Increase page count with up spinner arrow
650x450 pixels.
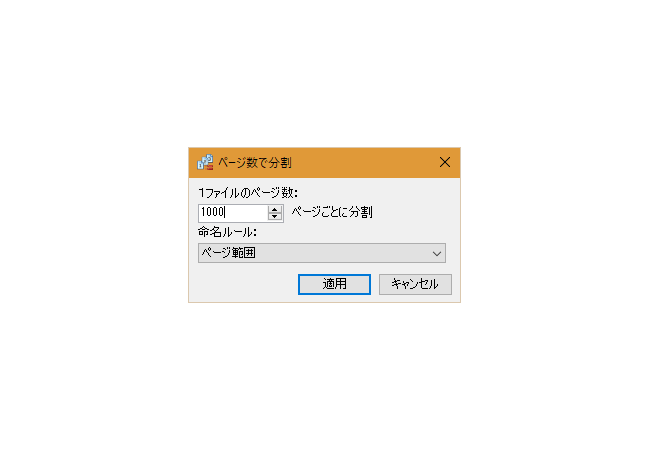point(274,210)
